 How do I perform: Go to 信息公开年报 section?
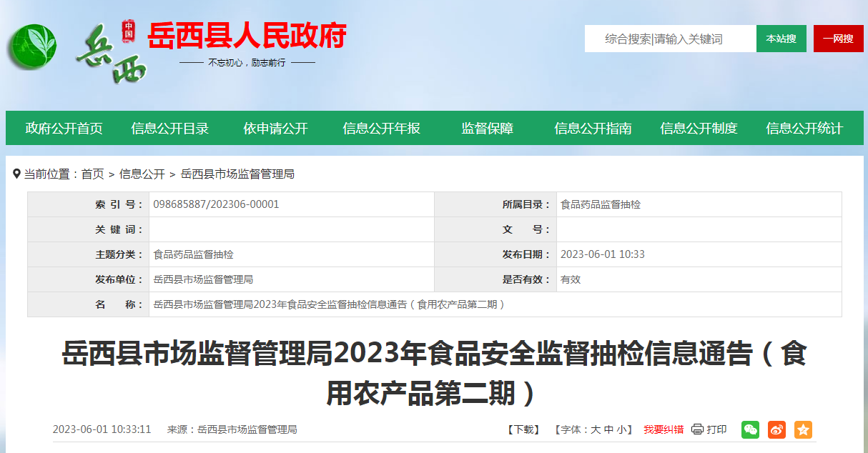(x=382, y=129)
